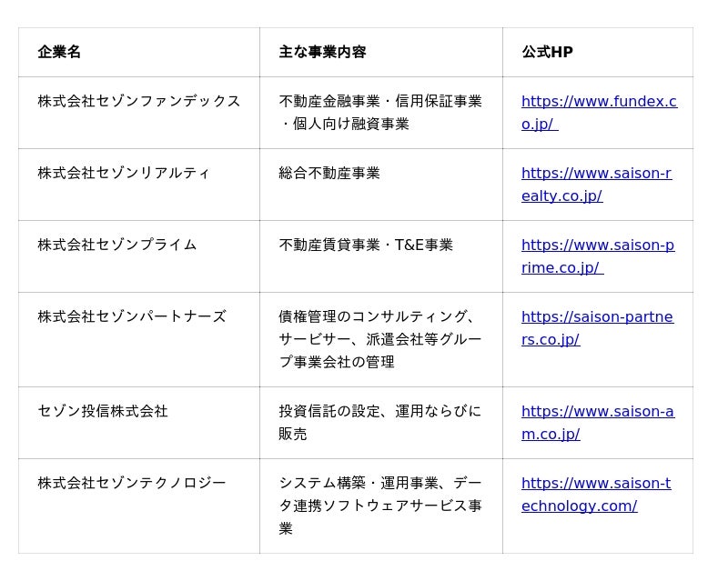Click the 不動産金融事業 description cell
This screenshot has width=728, height=581.
pos(380,113)
